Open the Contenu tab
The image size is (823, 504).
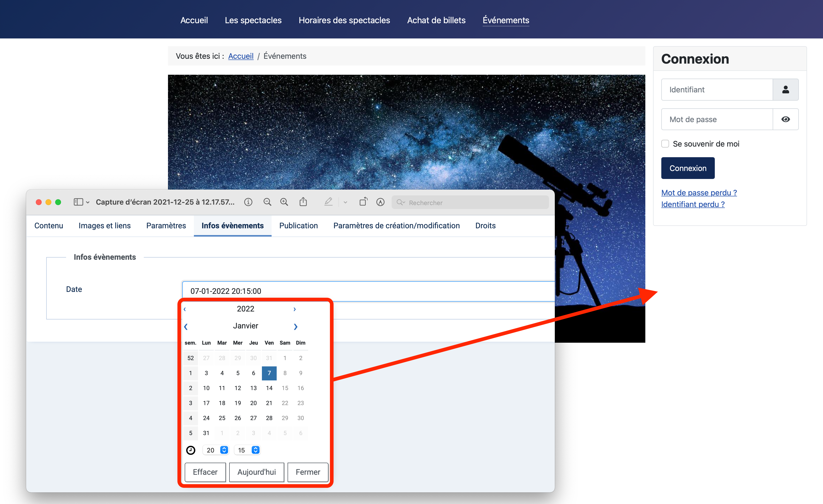pyautogui.click(x=49, y=226)
